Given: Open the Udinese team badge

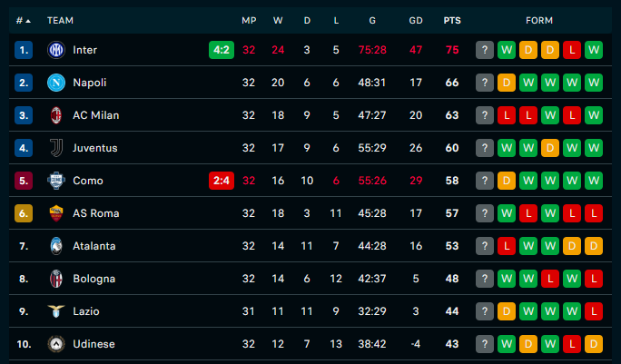Looking at the screenshot, I should pos(56,344).
